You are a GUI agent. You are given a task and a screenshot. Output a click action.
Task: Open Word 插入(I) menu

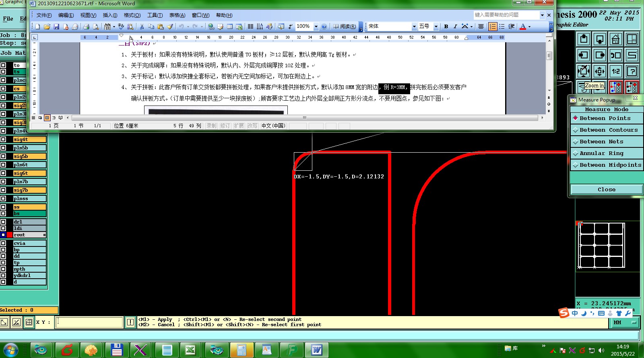[110, 15]
